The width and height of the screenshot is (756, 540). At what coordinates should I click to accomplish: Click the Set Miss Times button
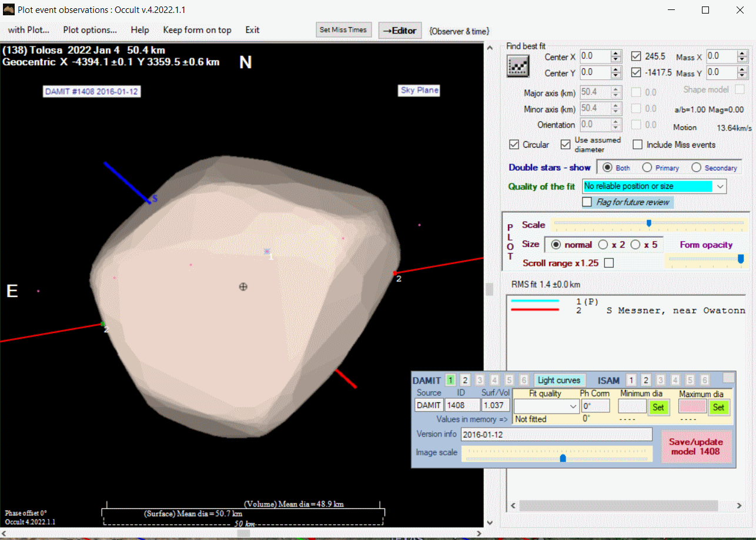click(343, 30)
